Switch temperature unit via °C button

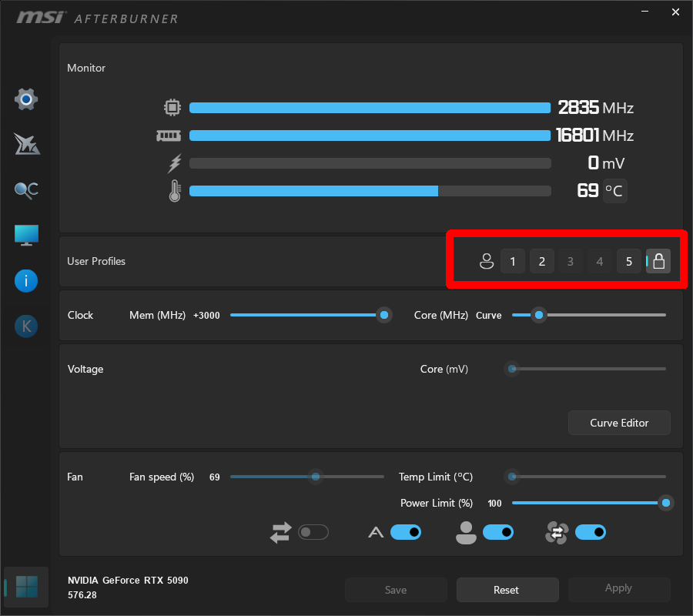(614, 191)
